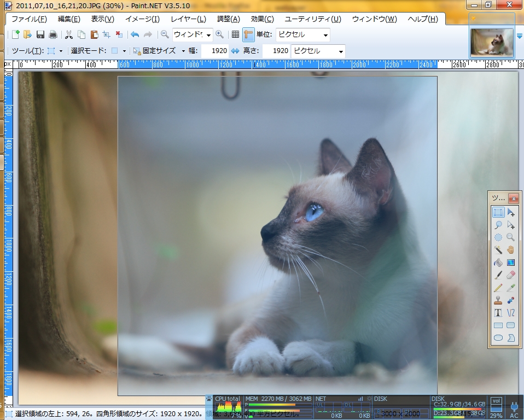
Task: Open the ウィンドウ(W) menu
Action: coord(374,19)
